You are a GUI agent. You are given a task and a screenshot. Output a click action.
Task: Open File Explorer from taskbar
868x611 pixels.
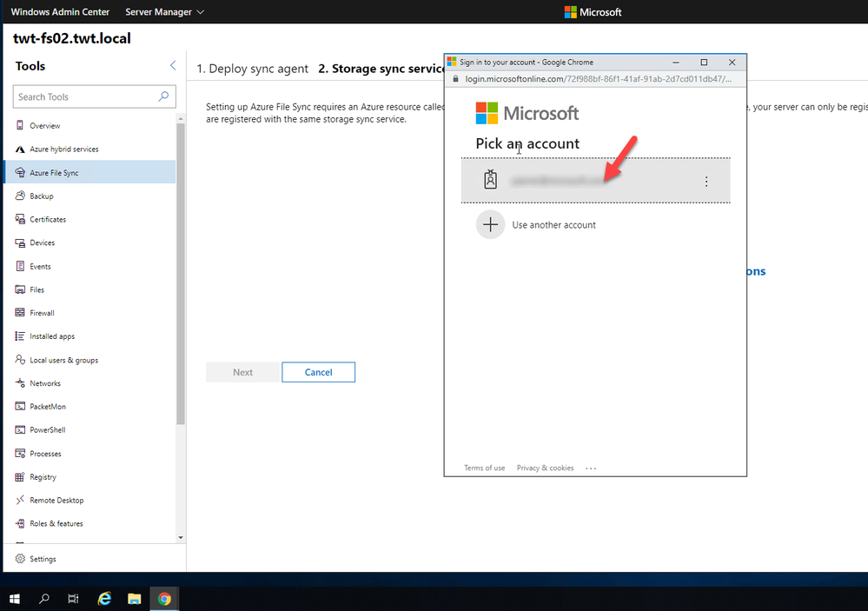pyautogui.click(x=134, y=599)
